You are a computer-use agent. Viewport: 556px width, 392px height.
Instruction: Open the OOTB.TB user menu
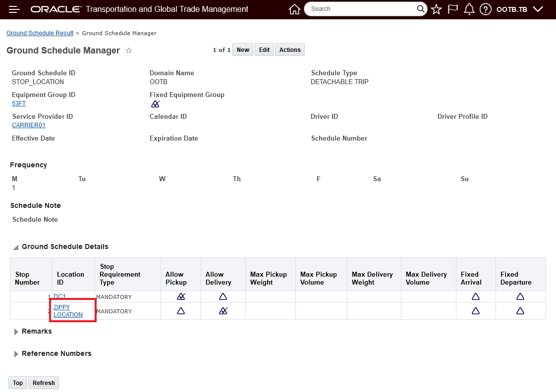click(x=519, y=9)
